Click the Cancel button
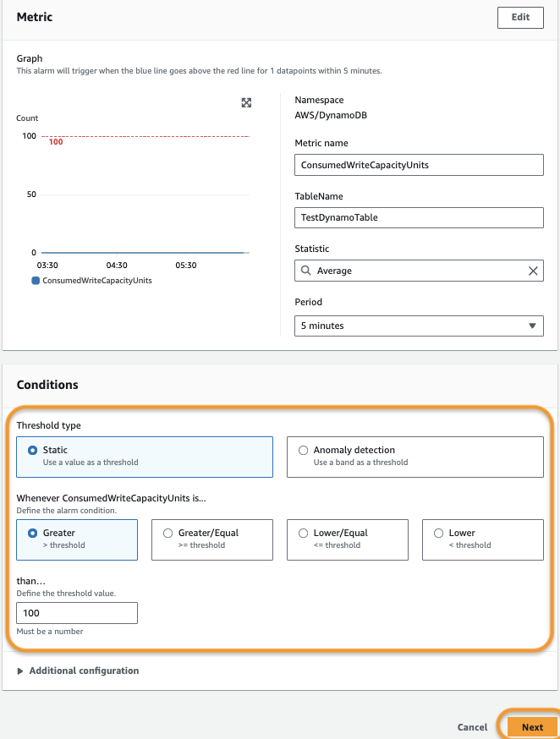 click(x=472, y=727)
